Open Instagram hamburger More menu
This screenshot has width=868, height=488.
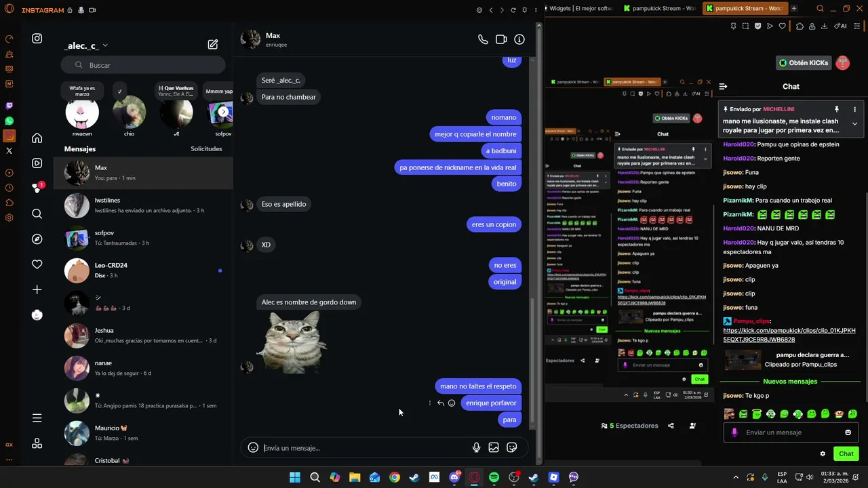point(37,418)
